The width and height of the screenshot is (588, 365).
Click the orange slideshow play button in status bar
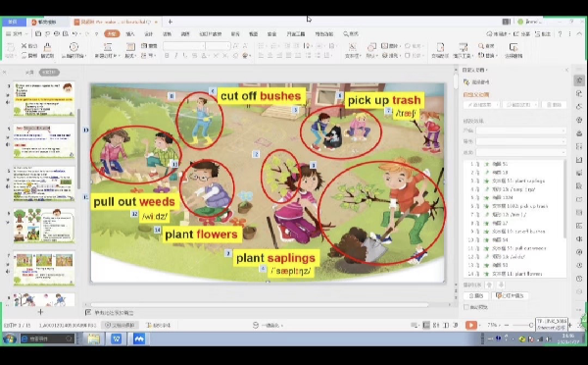pyautogui.click(x=471, y=325)
